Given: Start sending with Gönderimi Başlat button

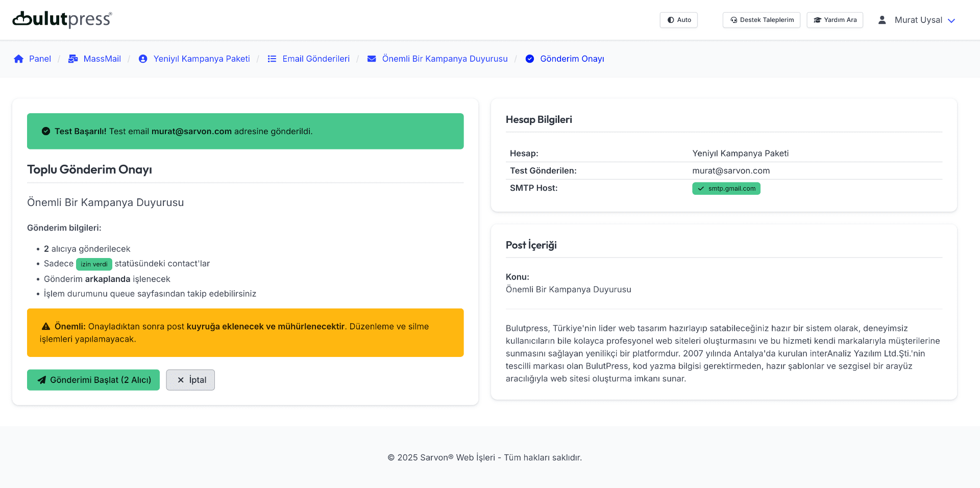Looking at the screenshot, I should (93, 380).
